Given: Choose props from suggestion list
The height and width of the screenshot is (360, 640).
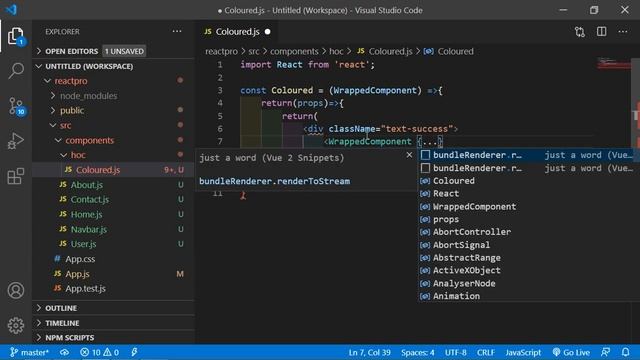Looking at the screenshot, I should (x=529, y=219).
